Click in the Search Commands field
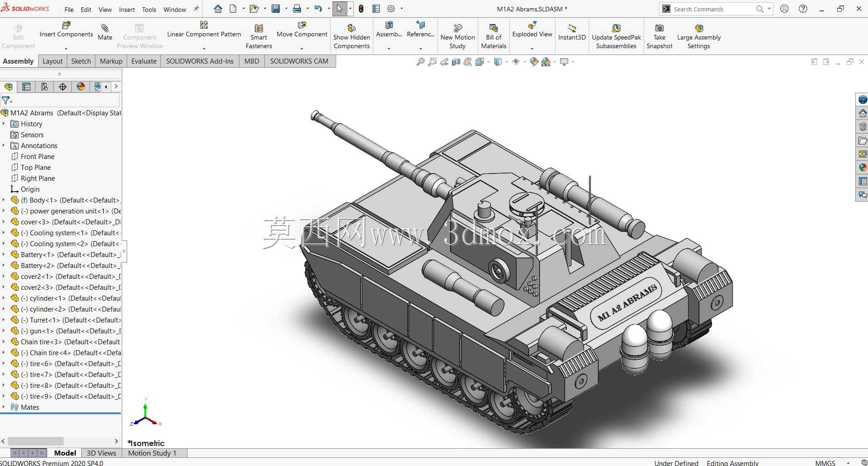 click(713, 9)
